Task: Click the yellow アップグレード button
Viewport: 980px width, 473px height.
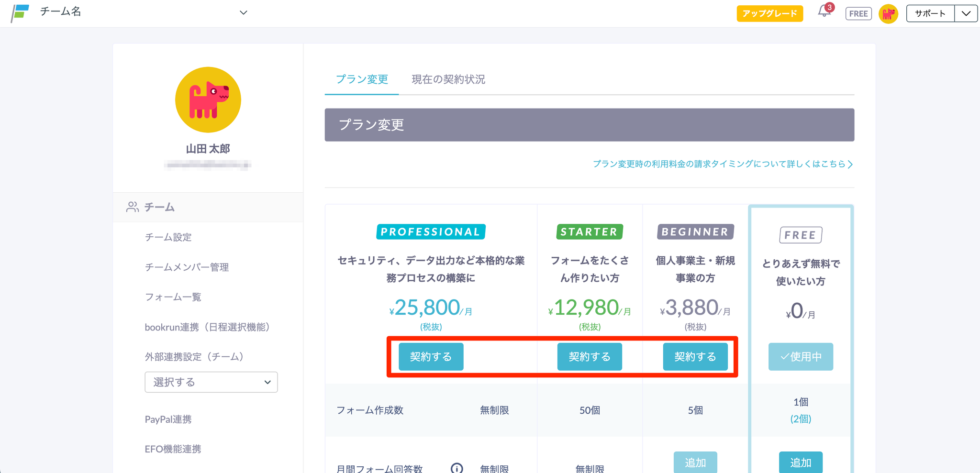Action: pyautogui.click(x=769, y=13)
